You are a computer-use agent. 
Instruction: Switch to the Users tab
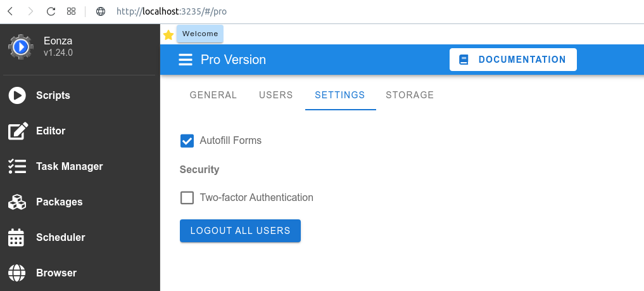coord(276,95)
